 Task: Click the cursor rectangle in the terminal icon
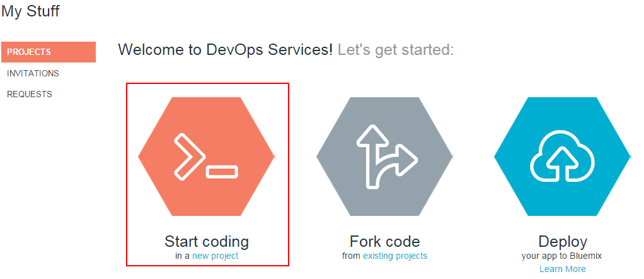coord(222,171)
